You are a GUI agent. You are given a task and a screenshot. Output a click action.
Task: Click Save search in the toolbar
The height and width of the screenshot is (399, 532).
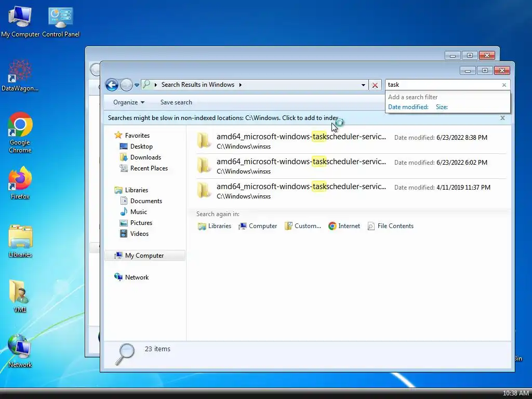click(x=176, y=102)
